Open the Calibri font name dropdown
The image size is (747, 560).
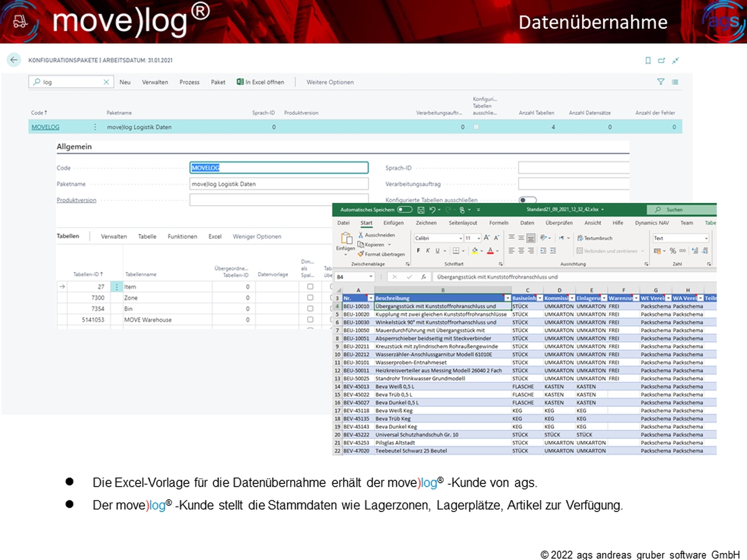click(x=461, y=238)
